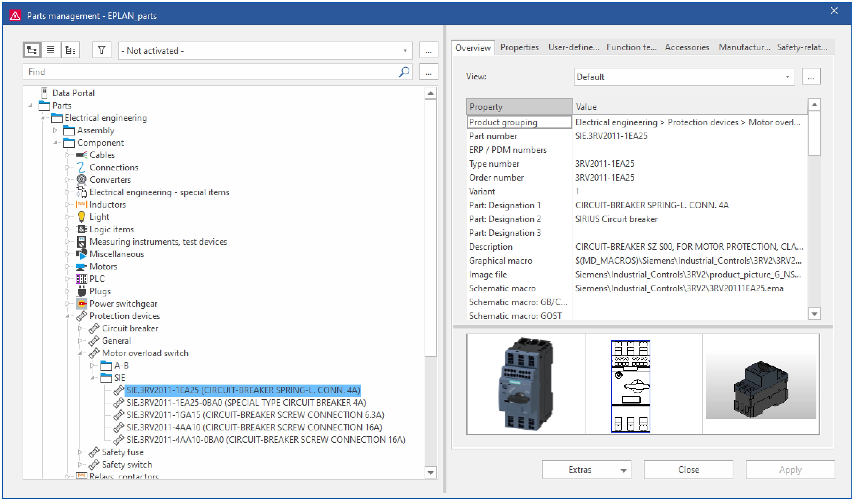Click the Plugs category icon
Viewport: 855px width, 504px height.
tap(82, 291)
